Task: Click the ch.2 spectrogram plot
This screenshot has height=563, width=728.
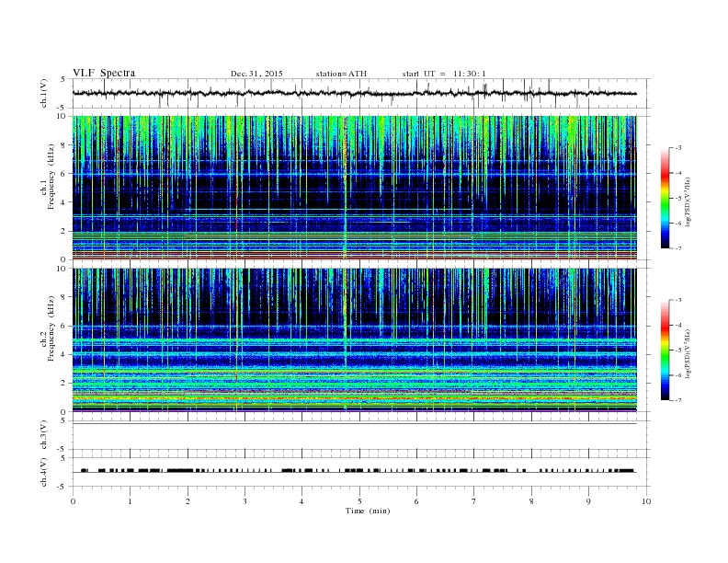Action: [355, 340]
